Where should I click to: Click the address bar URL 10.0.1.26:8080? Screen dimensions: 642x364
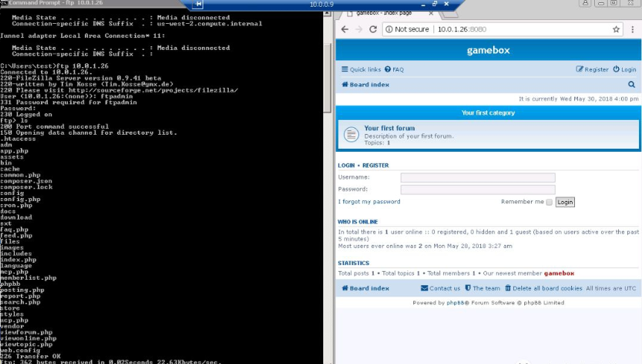click(x=462, y=30)
